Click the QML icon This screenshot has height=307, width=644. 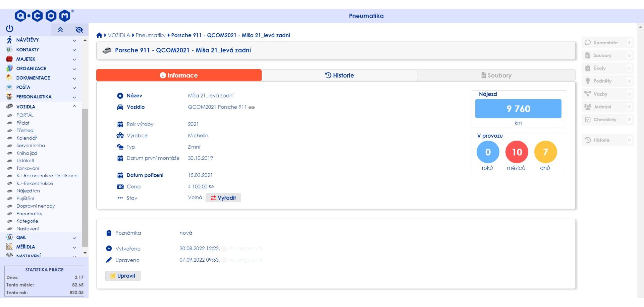[9, 237]
